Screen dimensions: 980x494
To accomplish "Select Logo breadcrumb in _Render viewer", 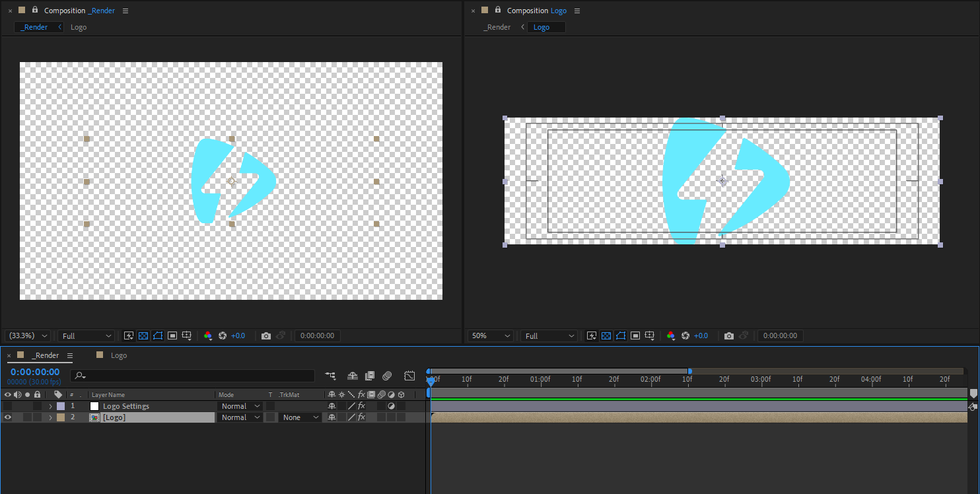I will click(x=79, y=27).
